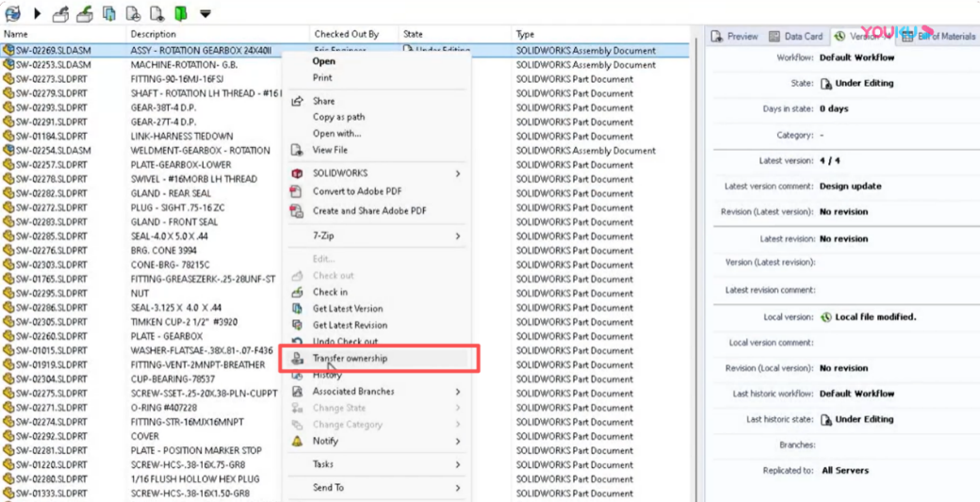This screenshot has height=502, width=980.
Task: Click the black play arrow toolbar icon
Action: pyautogui.click(x=37, y=12)
